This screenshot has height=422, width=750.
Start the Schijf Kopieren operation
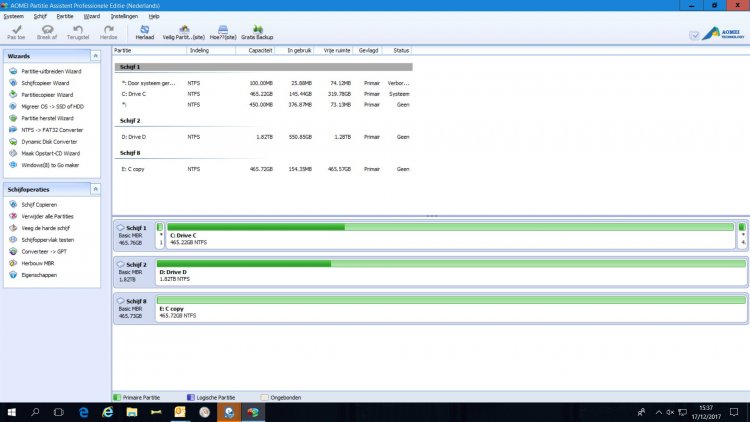[39, 204]
